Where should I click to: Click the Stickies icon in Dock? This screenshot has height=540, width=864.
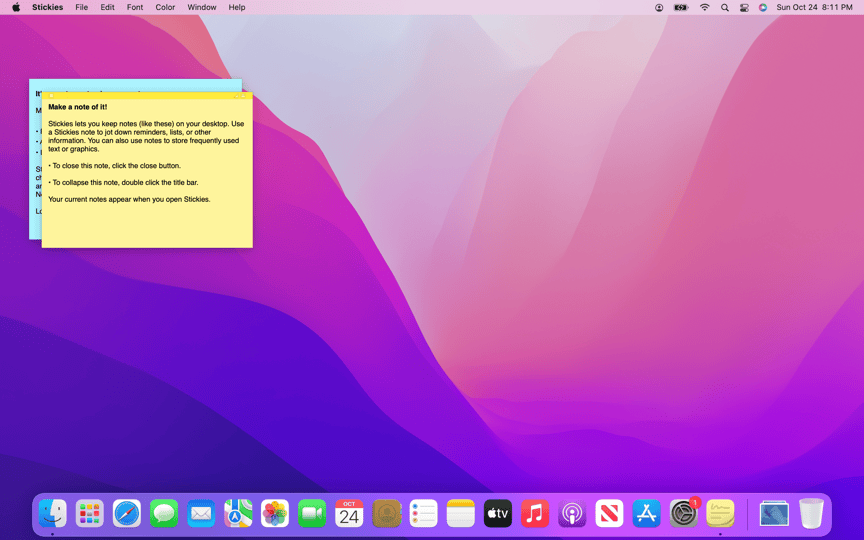(720, 514)
